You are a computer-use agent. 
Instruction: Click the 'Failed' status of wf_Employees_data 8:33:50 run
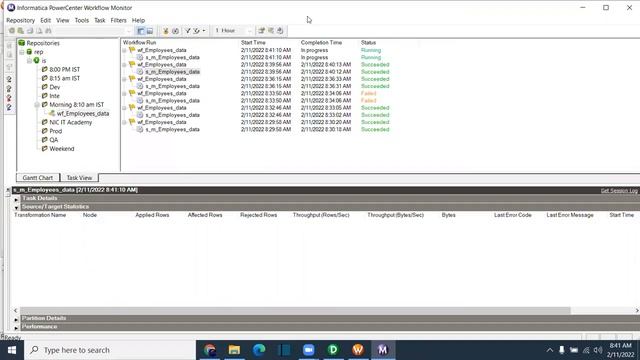click(368, 93)
